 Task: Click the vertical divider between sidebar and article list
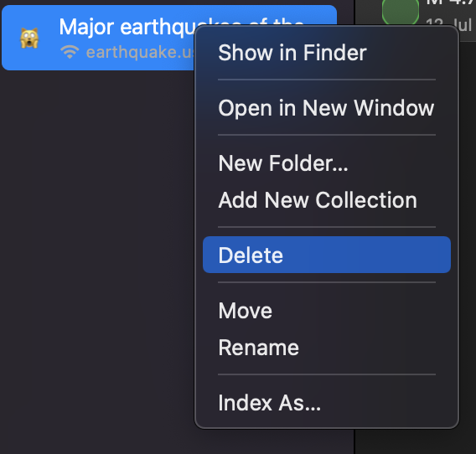click(x=354, y=441)
